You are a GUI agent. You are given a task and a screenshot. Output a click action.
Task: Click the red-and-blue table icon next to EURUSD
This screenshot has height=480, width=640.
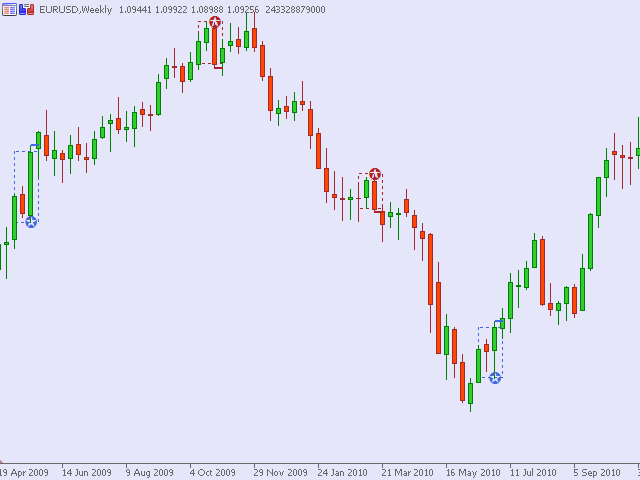coord(9,9)
